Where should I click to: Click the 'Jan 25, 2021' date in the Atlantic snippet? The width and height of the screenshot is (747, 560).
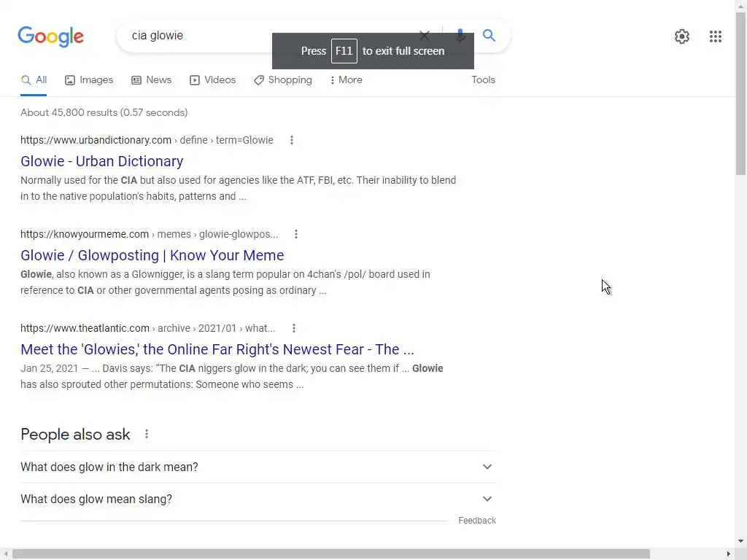49,368
